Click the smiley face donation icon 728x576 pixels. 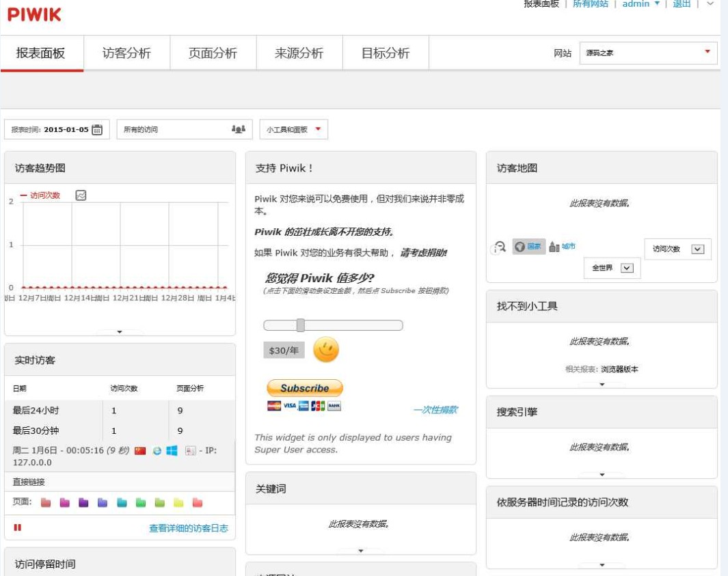coord(326,350)
